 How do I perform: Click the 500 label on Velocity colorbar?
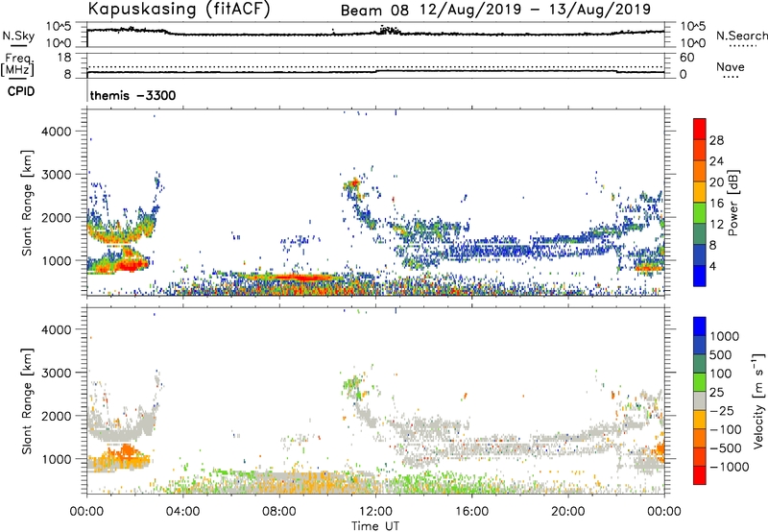coord(720,354)
